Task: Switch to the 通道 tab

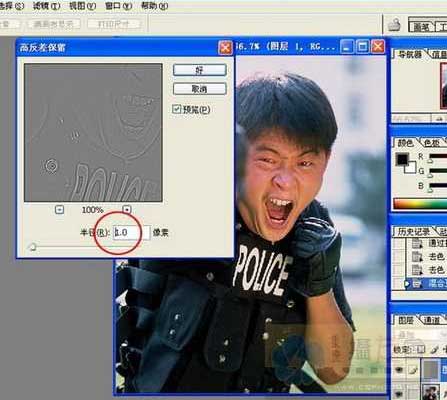Action: point(432,320)
